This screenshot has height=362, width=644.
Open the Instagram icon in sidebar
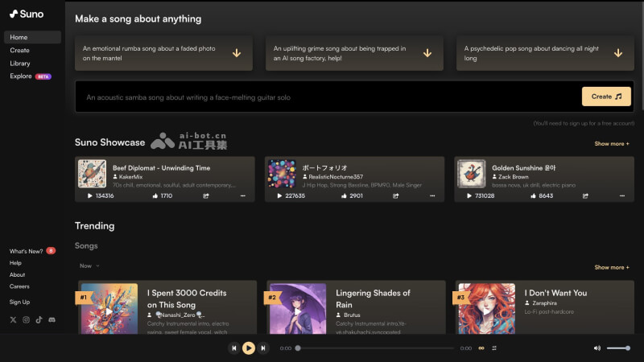[26, 319]
